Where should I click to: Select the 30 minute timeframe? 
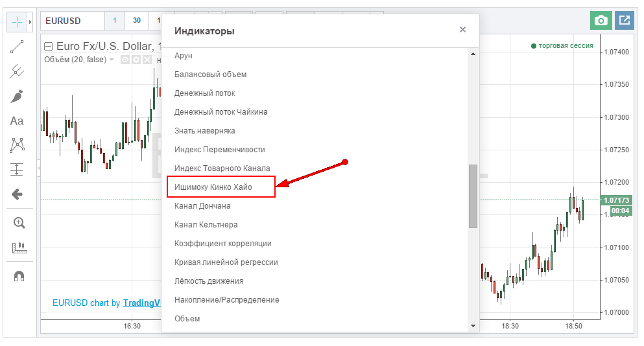pyautogui.click(x=137, y=21)
